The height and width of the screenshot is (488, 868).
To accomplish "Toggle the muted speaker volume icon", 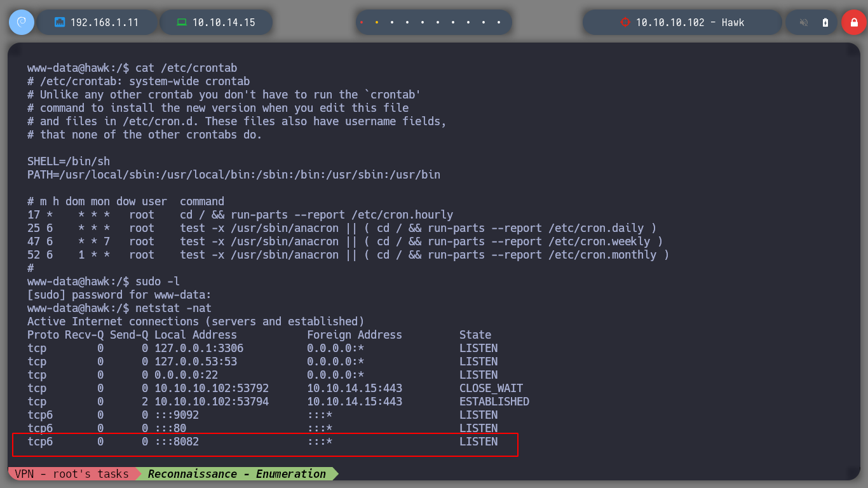I will click(804, 22).
